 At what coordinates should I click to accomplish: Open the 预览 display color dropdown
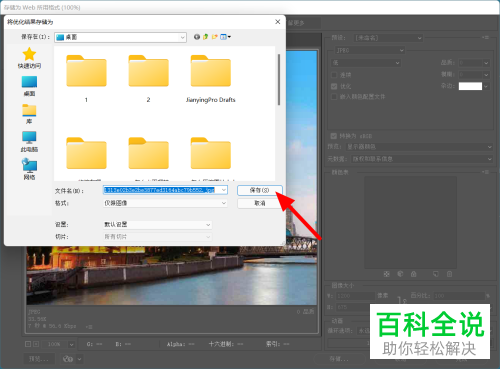point(419,147)
